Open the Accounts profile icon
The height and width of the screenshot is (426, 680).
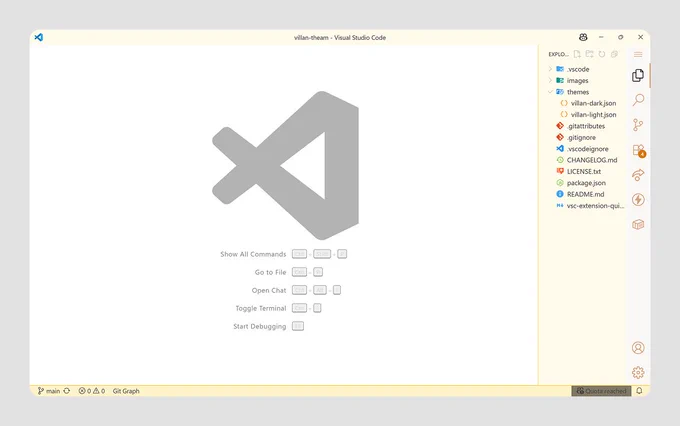[638, 347]
